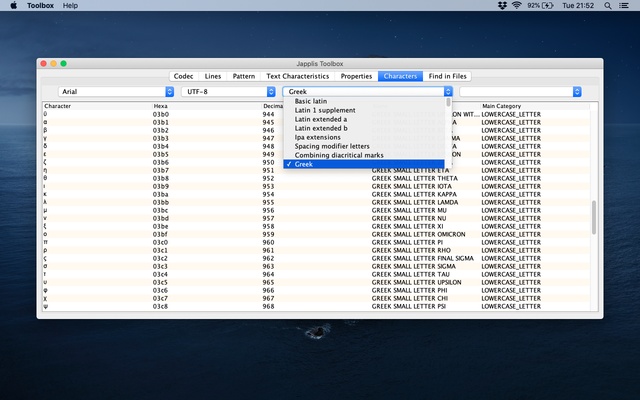This screenshot has height=400, width=640.
Task: Open the Find in Files tab
Action: pos(447,76)
